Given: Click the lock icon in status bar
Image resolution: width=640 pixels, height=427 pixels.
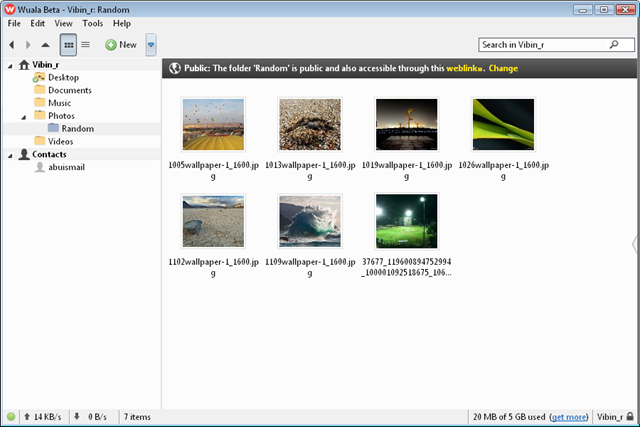Looking at the screenshot, I should click(x=630, y=416).
